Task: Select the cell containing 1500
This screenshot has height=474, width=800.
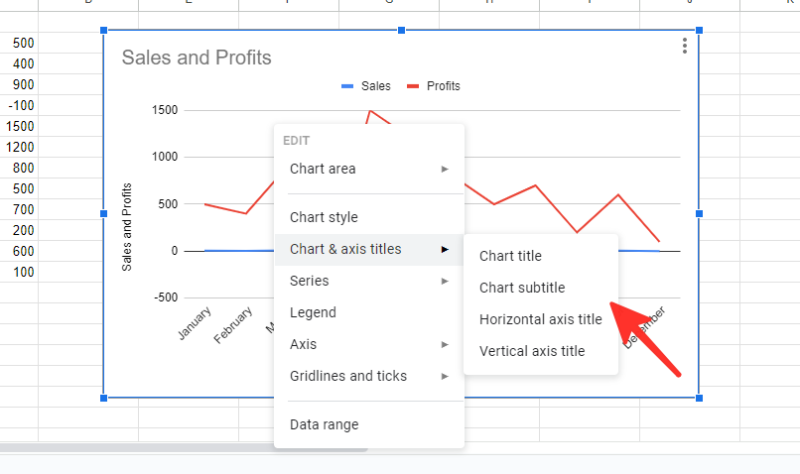Action: point(20,126)
